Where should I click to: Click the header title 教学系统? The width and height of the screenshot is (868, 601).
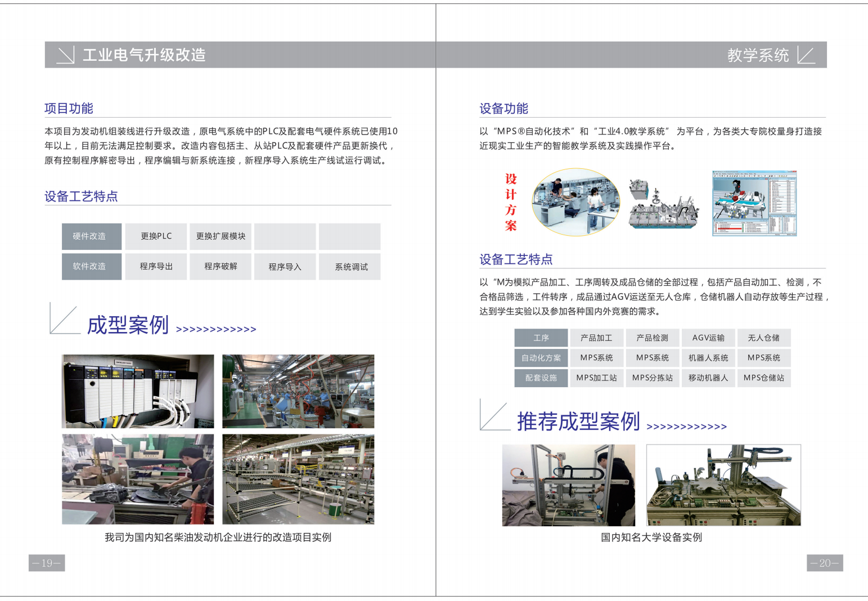coord(758,55)
